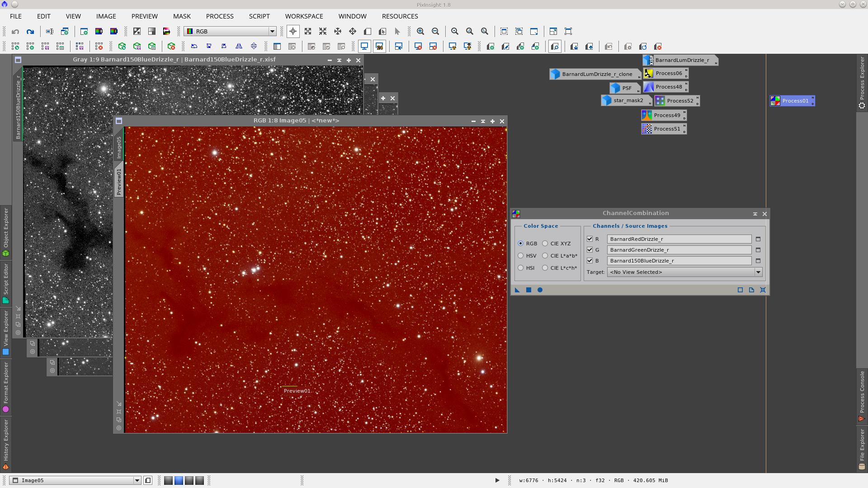The width and height of the screenshot is (868, 488).
Task: Open the Process06 icon on the workspace
Action: pos(665,73)
